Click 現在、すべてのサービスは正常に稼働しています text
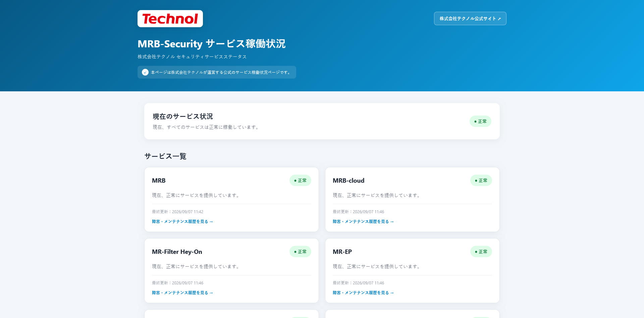The width and height of the screenshot is (644, 318). coord(206,127)
